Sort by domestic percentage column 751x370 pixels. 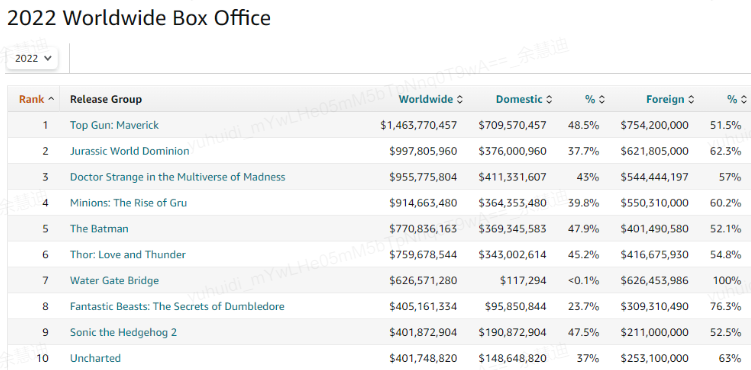click(594, 99)
